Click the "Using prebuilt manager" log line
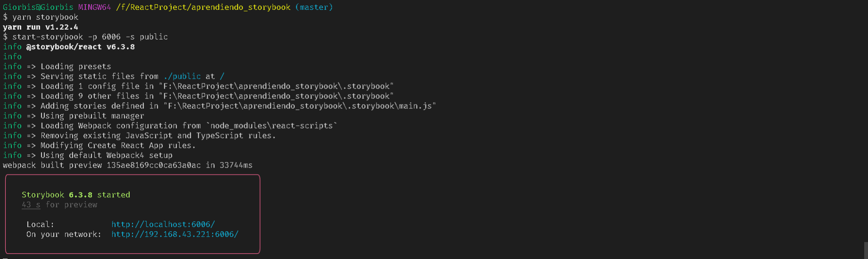 [x=92, y=116]
